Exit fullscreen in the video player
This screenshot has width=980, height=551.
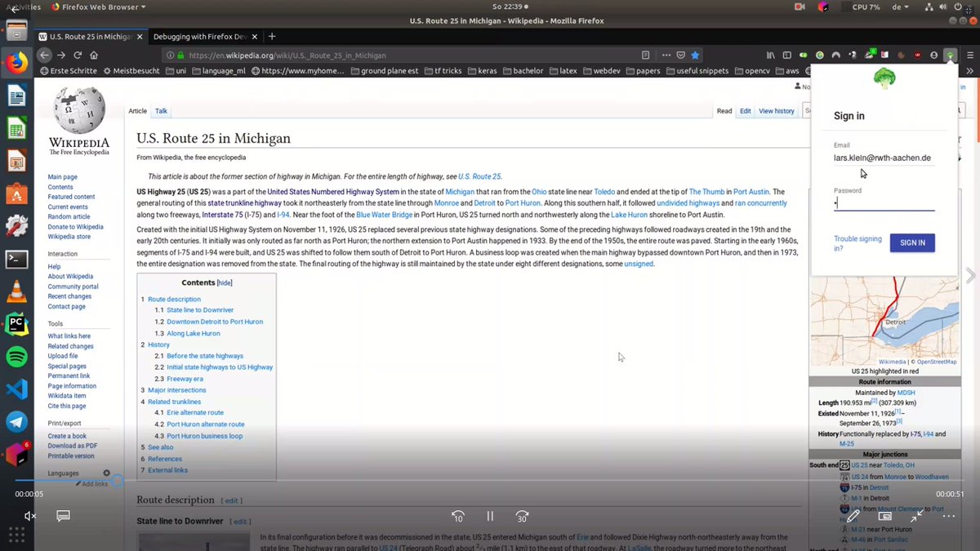coord(917,516)
